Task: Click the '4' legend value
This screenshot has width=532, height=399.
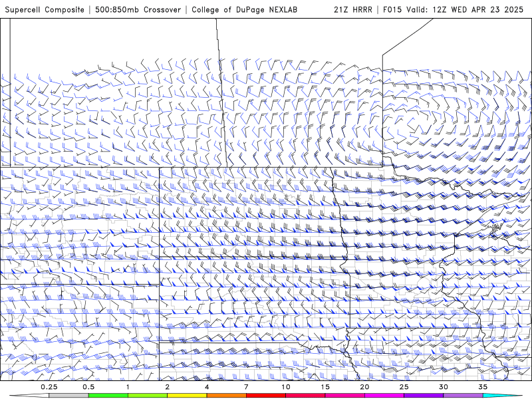Action: (207, 387)
